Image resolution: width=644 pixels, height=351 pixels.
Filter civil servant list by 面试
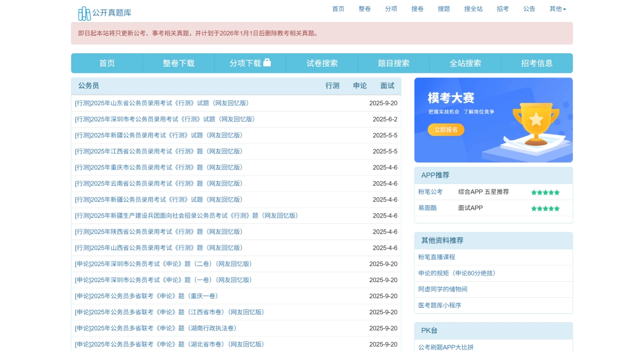(387, 86)
